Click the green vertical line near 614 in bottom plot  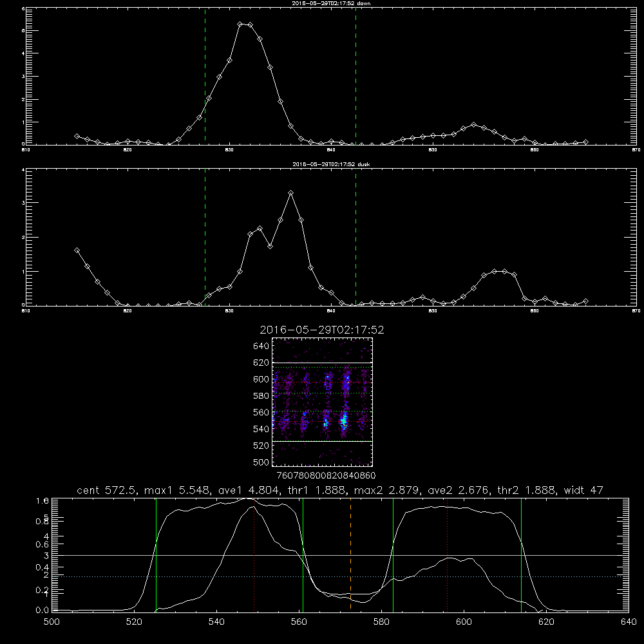coord(521,554)
